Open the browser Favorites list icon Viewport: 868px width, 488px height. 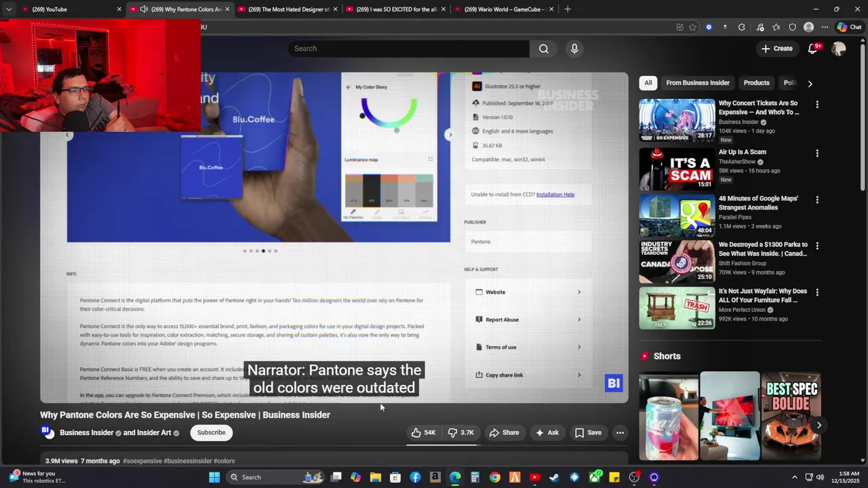pyautogui.click(x=776, y=27)
